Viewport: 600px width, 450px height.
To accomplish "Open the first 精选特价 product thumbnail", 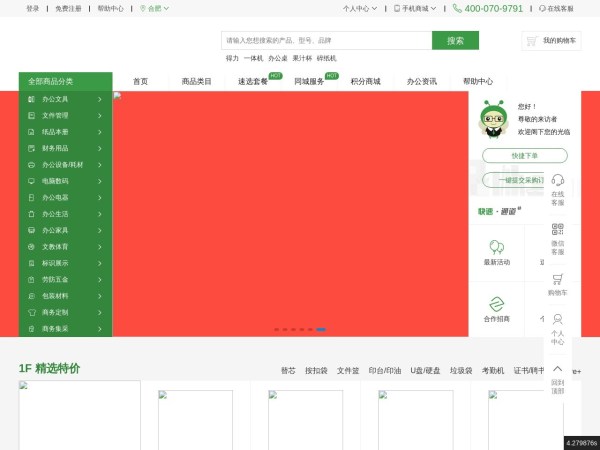I will (80, 415).
